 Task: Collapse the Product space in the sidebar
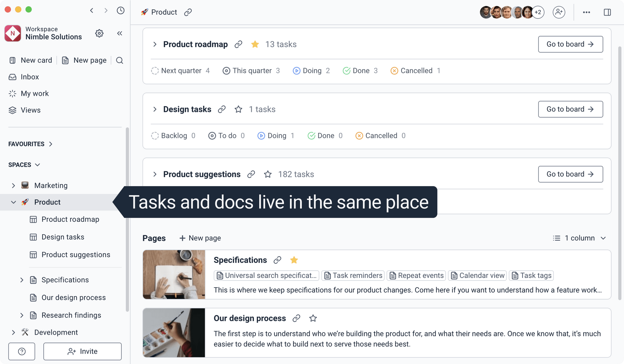(x=14, y=202)
